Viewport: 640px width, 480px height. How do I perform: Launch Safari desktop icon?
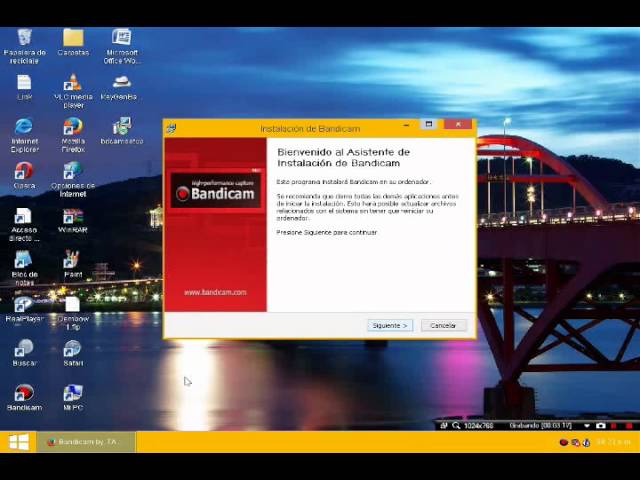pos(73,353)
